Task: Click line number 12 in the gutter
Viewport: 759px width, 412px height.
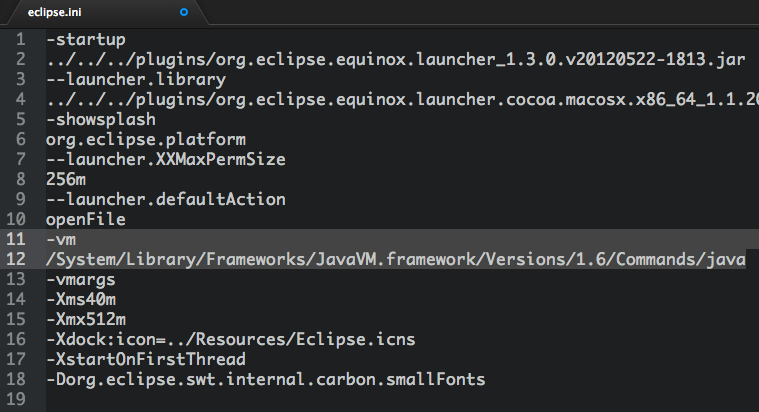Action: coord(15,259)
